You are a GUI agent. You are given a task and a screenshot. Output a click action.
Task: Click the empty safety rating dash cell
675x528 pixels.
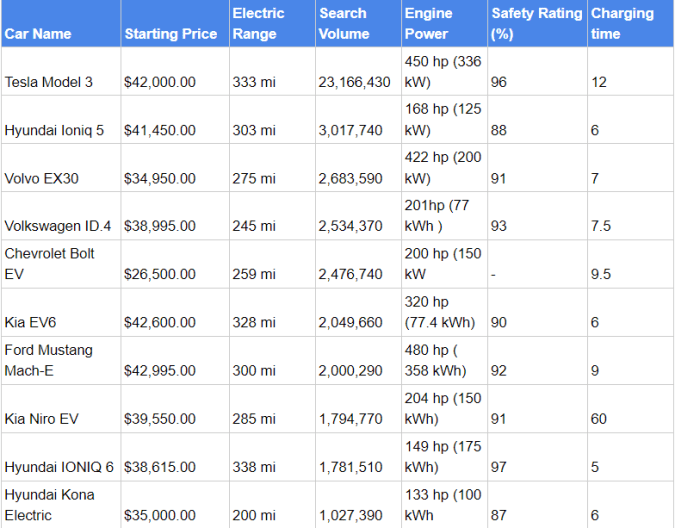pyautogui.click(x=536, y=274)
